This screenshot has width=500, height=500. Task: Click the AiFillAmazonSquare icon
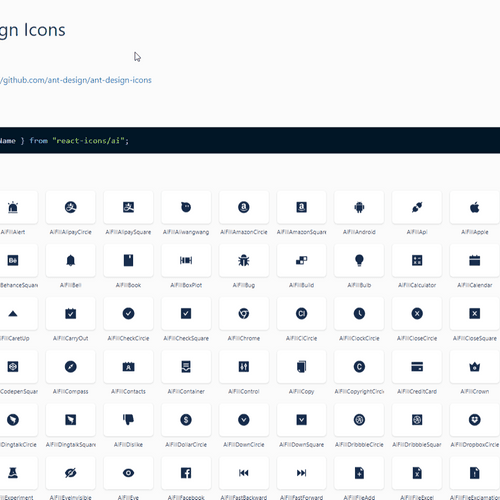(301, 207)
